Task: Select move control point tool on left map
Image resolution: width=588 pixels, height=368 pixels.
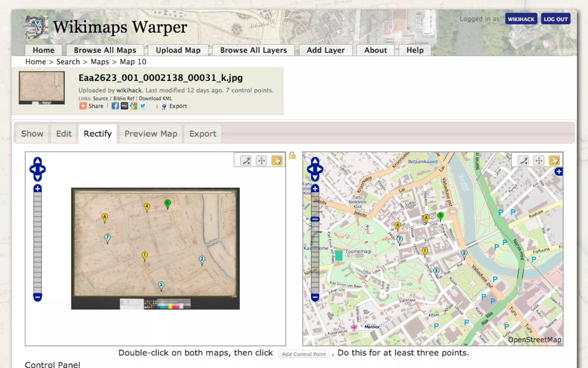Action: 261,160
